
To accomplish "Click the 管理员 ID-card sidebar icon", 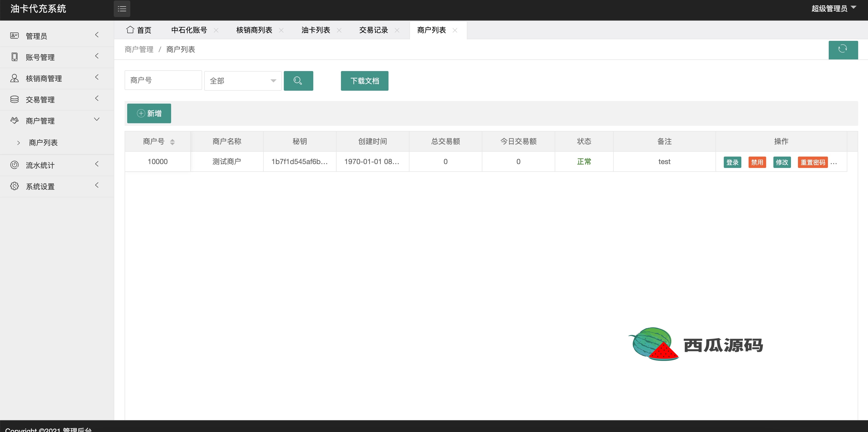I will [14, 35].
